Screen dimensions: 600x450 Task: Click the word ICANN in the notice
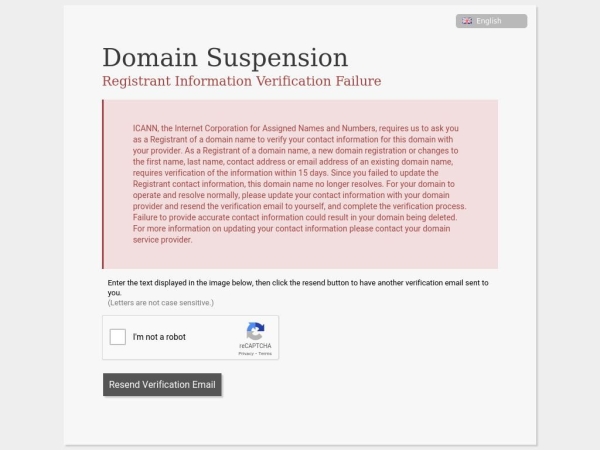point(144,129)
